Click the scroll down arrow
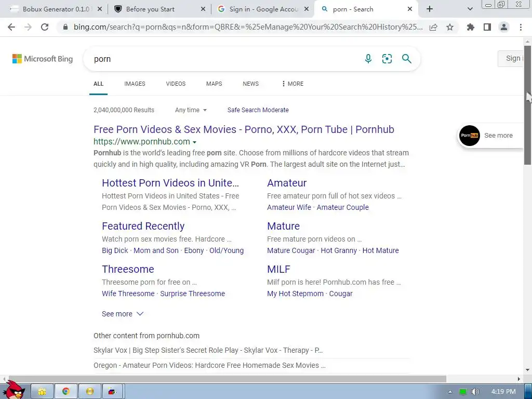This screenshot has height=399, width=532. tap(527, 370)
